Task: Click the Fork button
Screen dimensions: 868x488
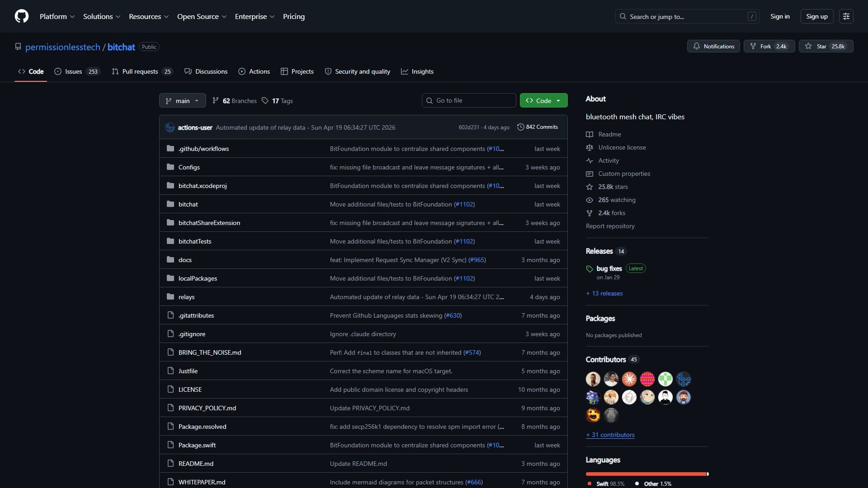Action: click(x=769, y=46)
